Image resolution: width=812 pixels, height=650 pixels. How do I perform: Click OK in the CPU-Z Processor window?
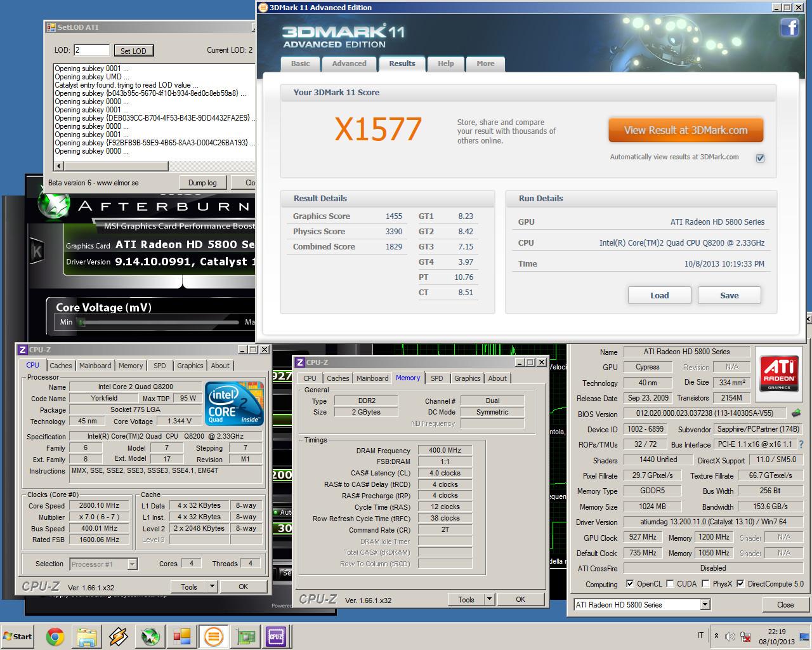point(243,587)
